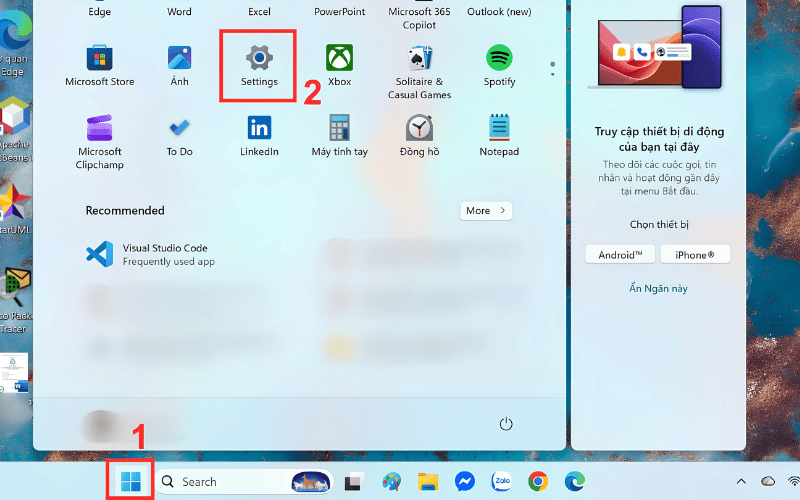The image size is (800, 500).
Task: Open File Explorer on the taskbar
Action: [x=428, y=481]
